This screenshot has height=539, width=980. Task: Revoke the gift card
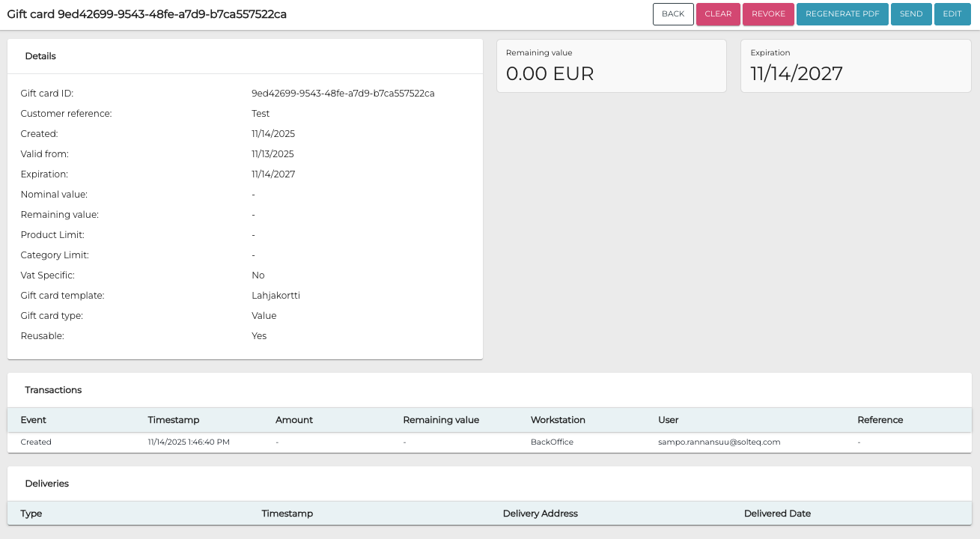click(x=768, y=14)
